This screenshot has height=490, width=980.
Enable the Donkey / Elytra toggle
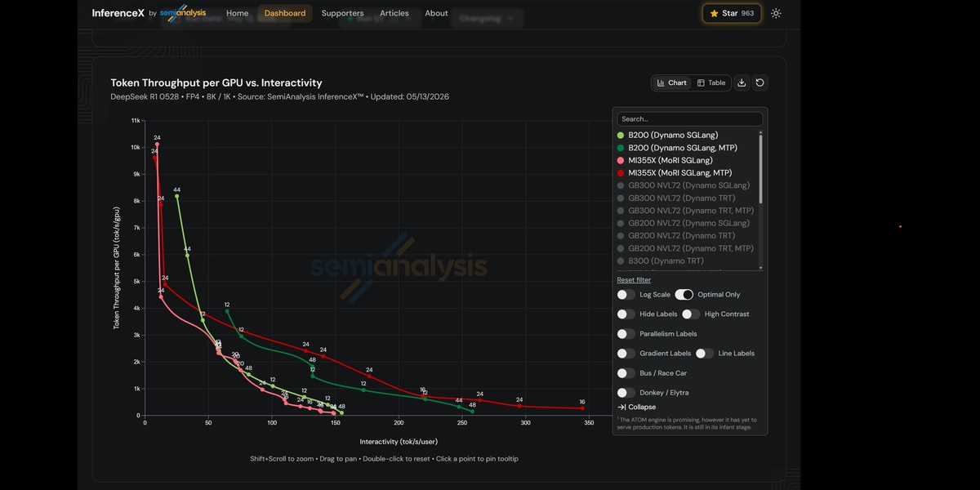(x=626, y=393)
